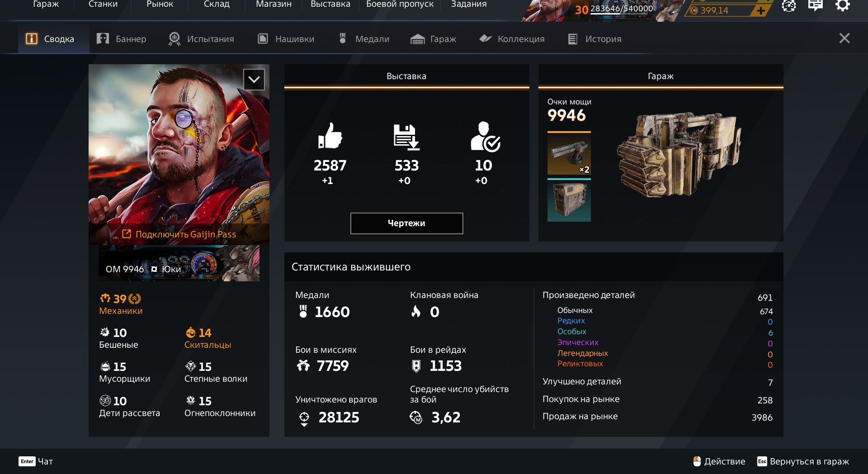Open the Испытания tab
Viewport: 868px width, 474px height.
click(201, 39)
